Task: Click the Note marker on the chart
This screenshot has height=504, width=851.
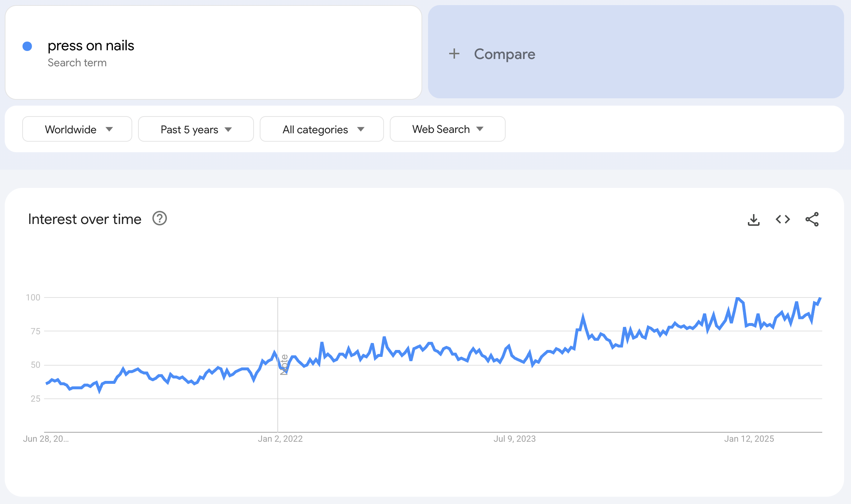Action: [x=284, y=365]
